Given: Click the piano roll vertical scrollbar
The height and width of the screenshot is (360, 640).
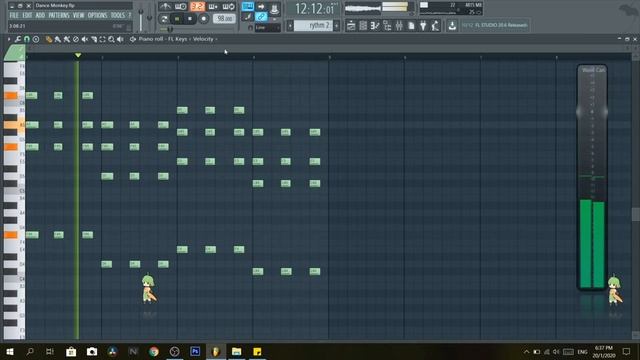Looking at the screenshot, I should coord(635,214).
